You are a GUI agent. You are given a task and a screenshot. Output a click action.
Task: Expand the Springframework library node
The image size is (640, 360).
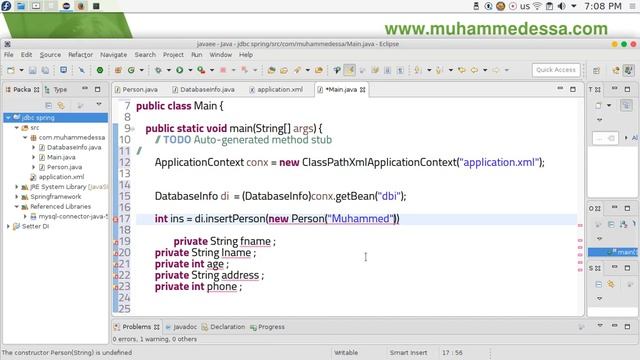(17, 197)
